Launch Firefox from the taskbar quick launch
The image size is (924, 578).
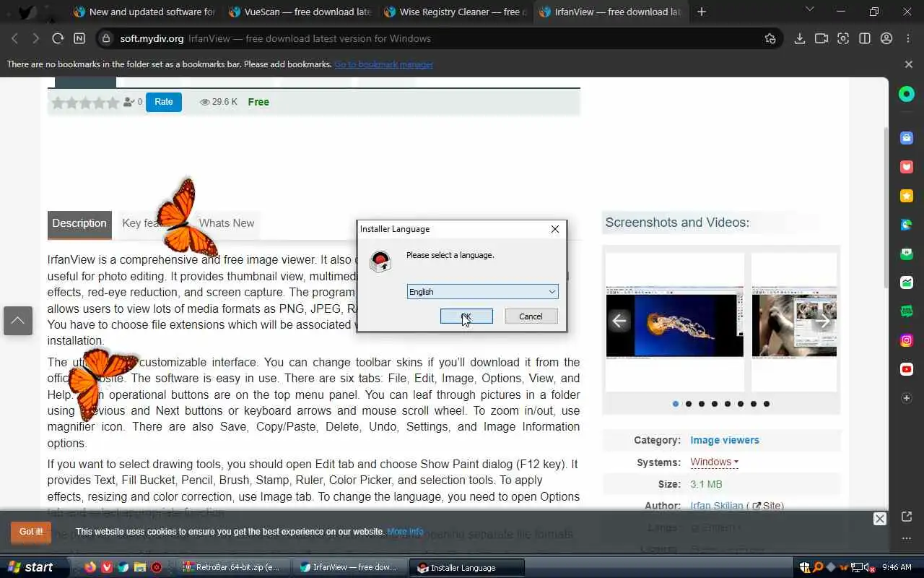coord(90,567)
